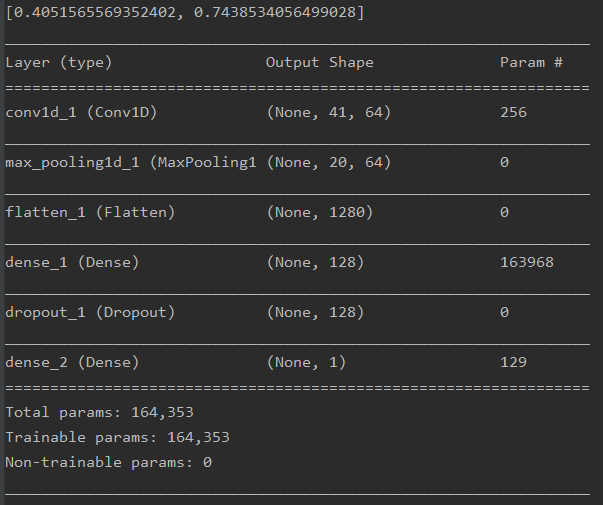Select the 'Output Shape' column header

[x=320, y=62]
